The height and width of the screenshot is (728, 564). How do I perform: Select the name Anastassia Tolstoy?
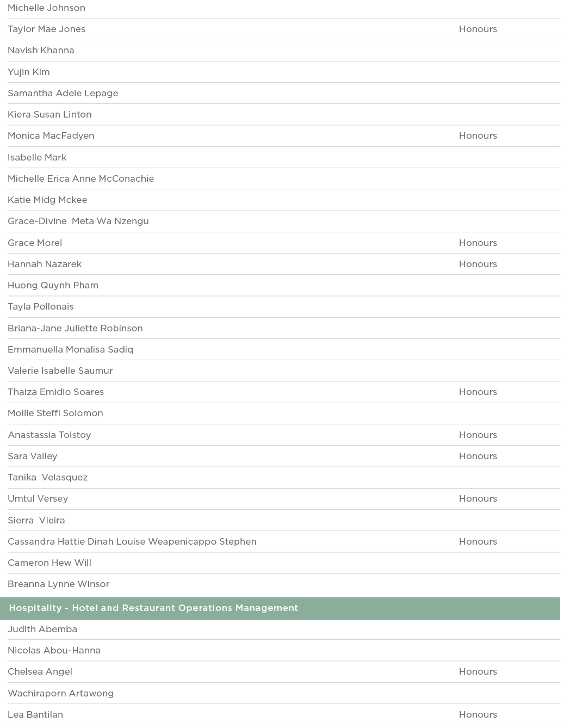click(49, 435)
